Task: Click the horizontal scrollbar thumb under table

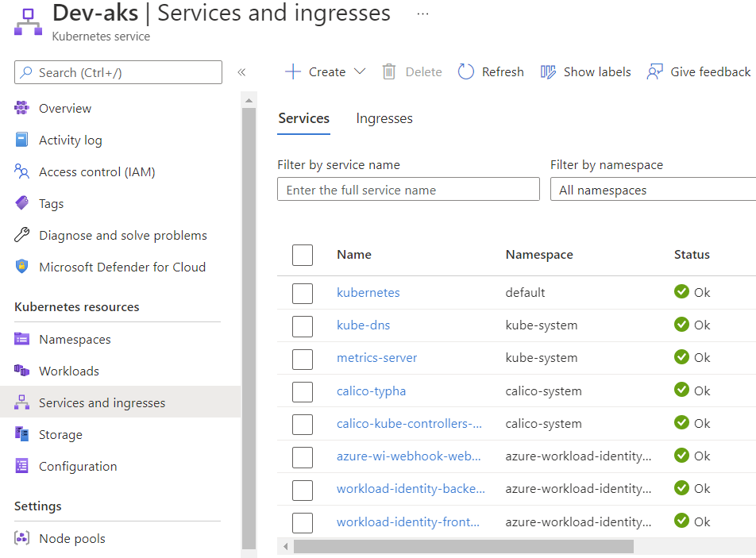Action: pyautogui.click(x=463, y=546)
